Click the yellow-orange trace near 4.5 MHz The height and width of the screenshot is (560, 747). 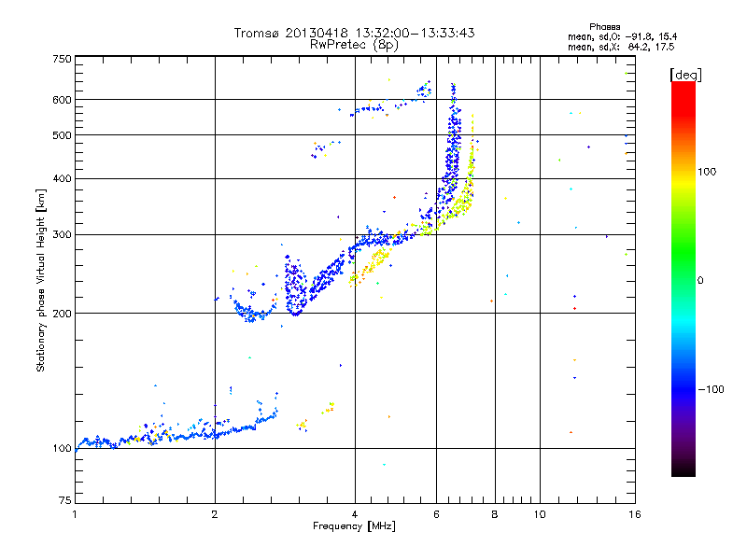tap(370, 267)
